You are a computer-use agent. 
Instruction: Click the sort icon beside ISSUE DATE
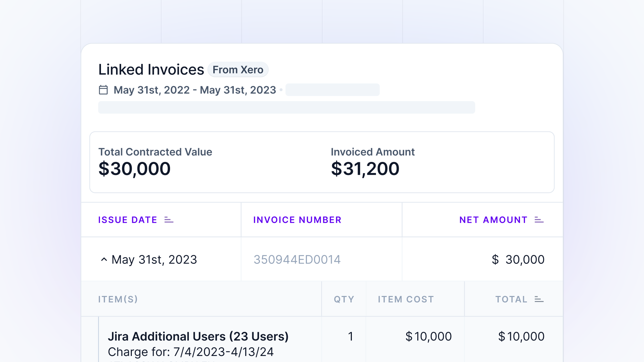pyautogui.click(x=169, y=220)
